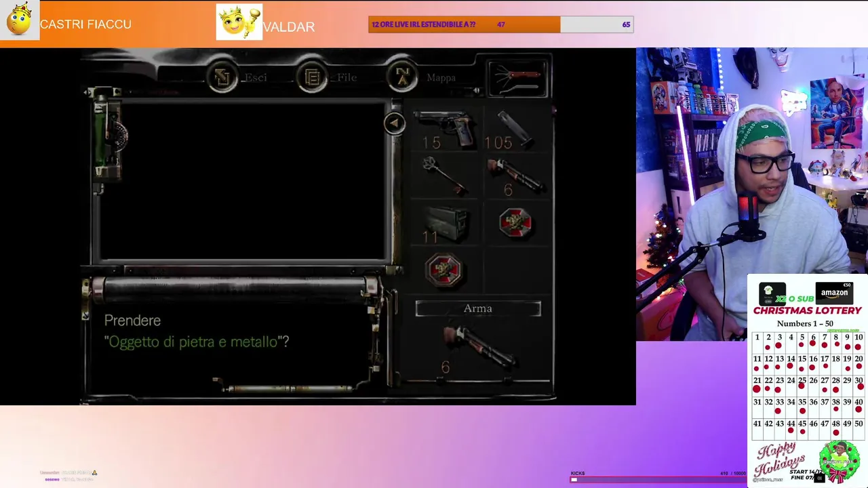Click the CASTRI FIACCU name label
The height and width of the screenshot is (488, 868).
[85, 24]
